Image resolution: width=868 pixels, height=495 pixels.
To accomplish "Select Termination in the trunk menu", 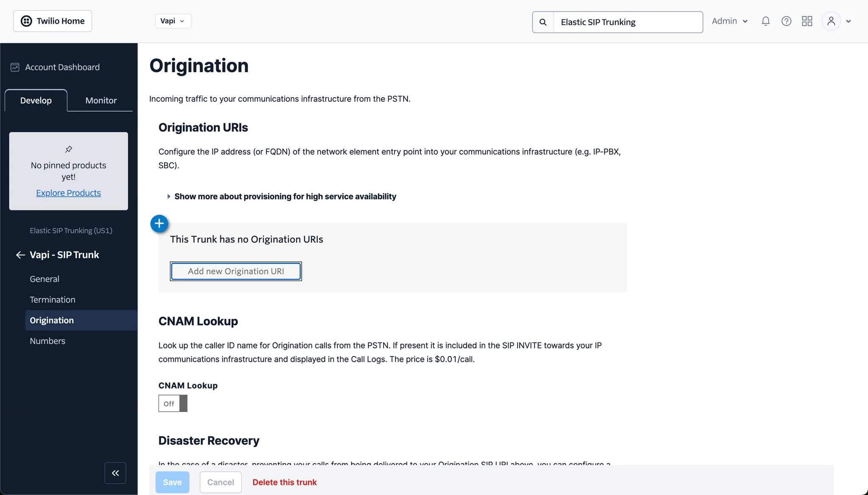I will click(x=53, y=299).
